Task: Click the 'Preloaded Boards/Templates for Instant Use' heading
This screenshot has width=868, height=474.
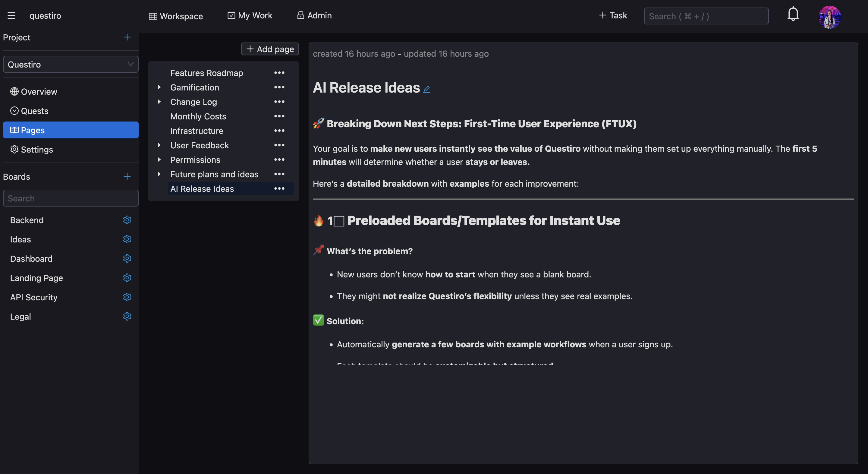Action: coord(483,220)
